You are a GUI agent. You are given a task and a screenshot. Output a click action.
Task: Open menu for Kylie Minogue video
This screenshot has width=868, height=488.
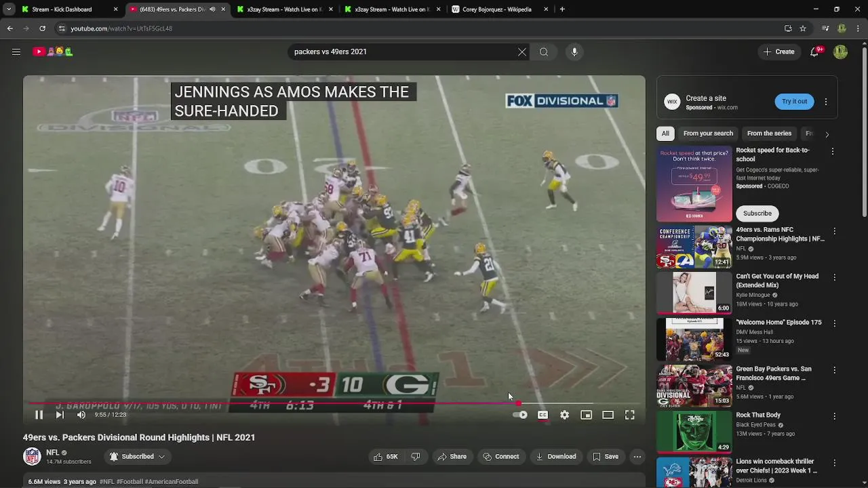[x=834, y=278]
